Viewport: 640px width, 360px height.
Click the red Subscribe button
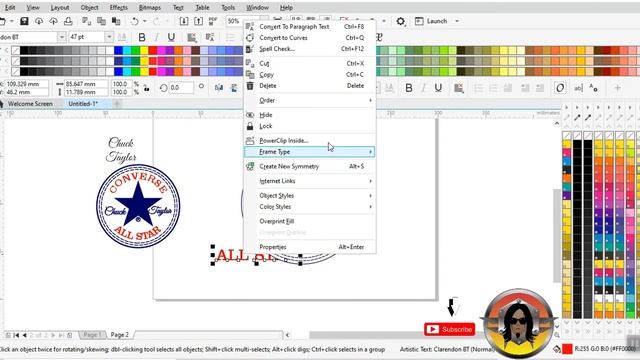pyautogui.click(x=449, y=329)
